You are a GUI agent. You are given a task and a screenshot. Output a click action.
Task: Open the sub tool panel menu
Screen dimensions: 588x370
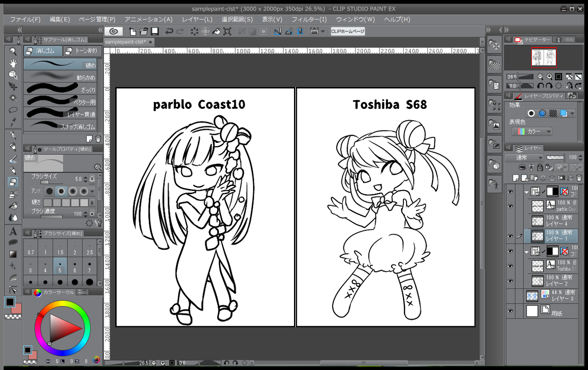point(28,40)
